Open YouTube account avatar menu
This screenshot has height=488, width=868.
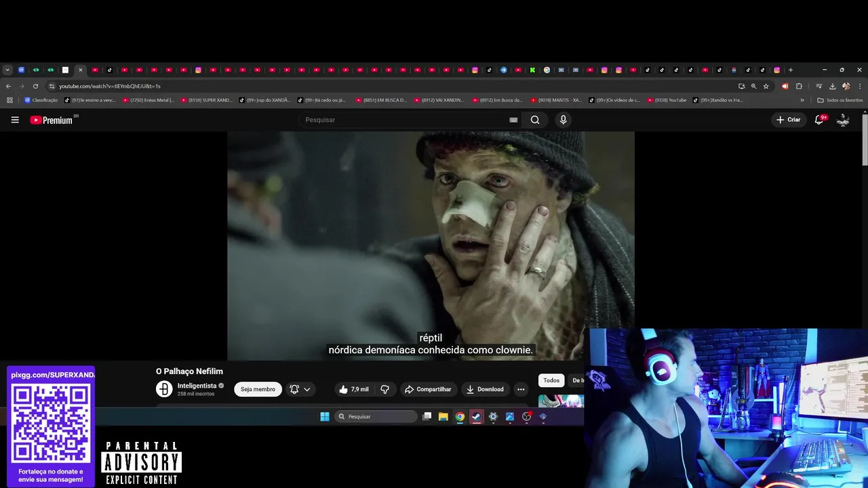coord(843,120)
